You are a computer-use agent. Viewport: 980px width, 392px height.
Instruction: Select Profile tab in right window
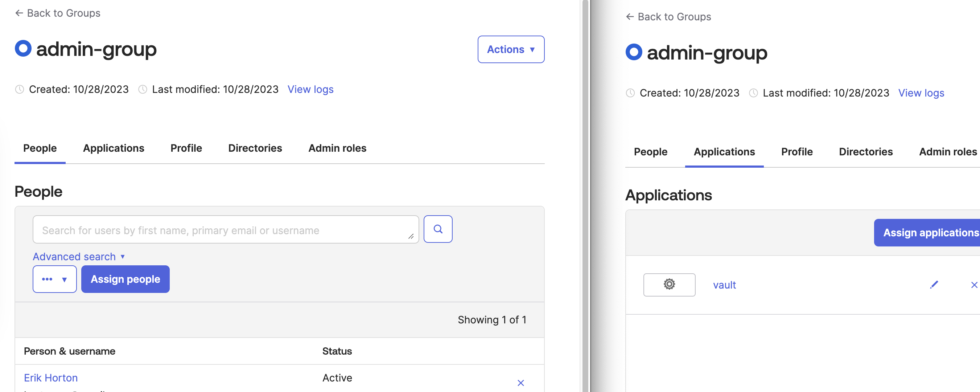click(x=797, y=152)
